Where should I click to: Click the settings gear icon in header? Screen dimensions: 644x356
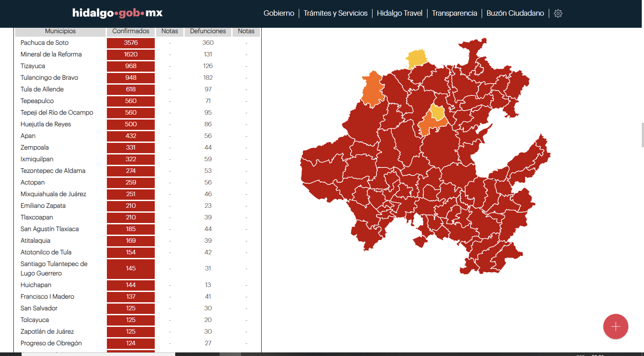[558, 13]
